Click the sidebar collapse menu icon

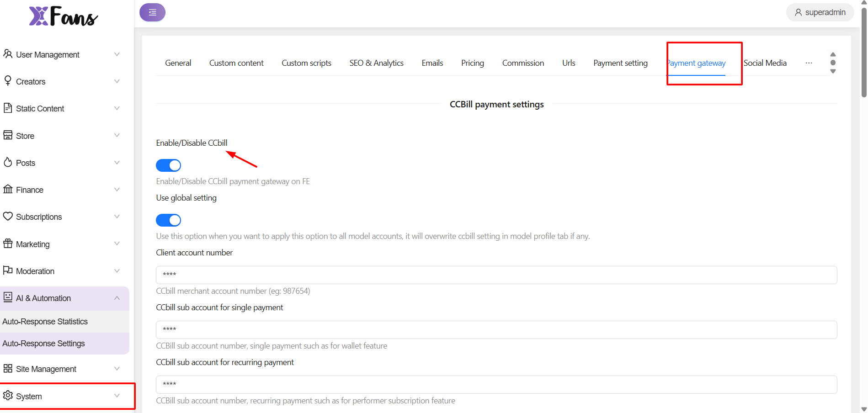pos(152,12)
